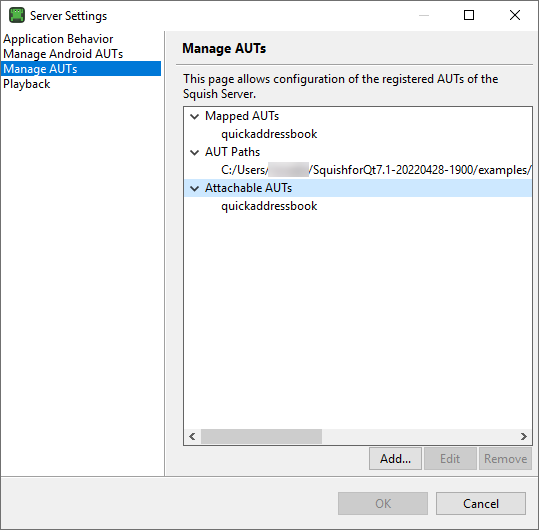539x530 pixels.
Task: Click the Remove button
Action: pyautogui.click(x=505, y=459)
